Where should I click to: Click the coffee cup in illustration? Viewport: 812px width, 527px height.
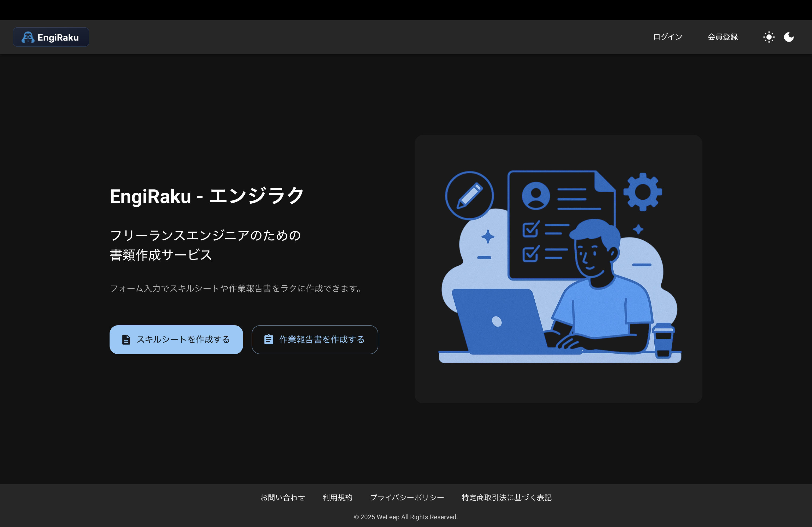click(663, 340)
